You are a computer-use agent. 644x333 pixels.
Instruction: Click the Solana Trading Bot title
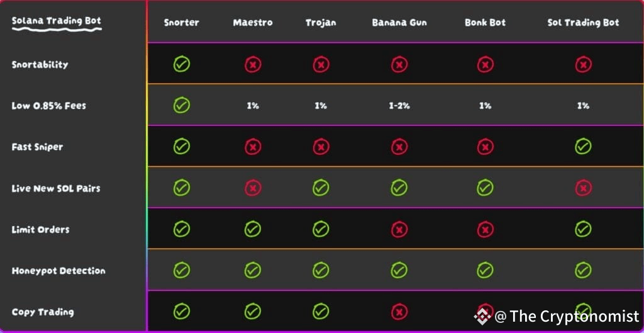click(x=56, y=21)
